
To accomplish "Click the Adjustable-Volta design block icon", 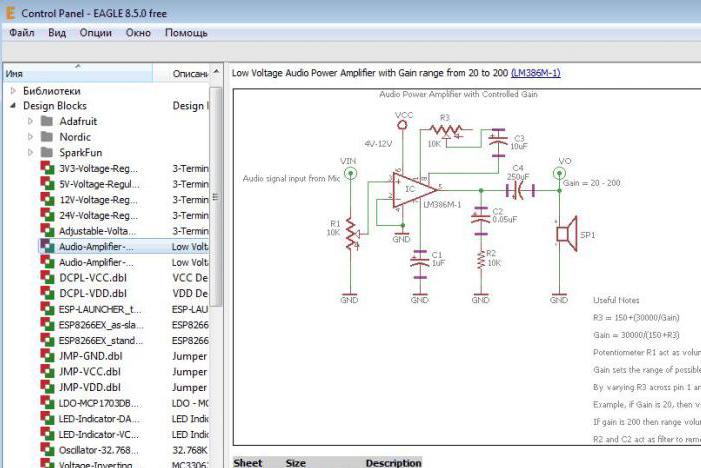I will click(x=47, y=231).
